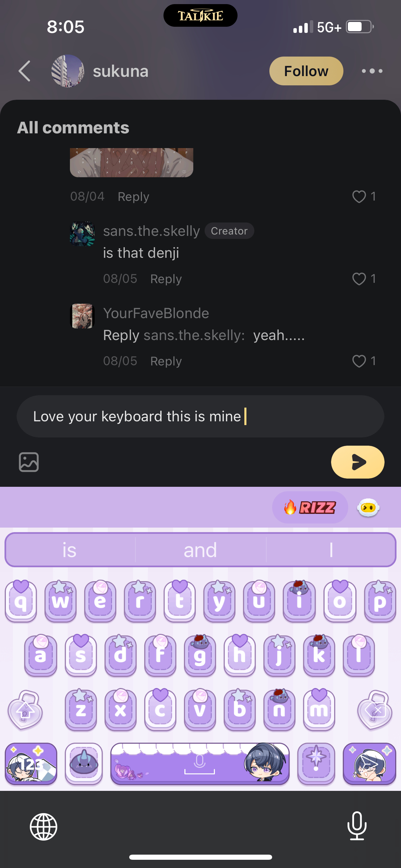Tap the comment text input field
This screenshot has width=401, height=868.
coord(200,417)
